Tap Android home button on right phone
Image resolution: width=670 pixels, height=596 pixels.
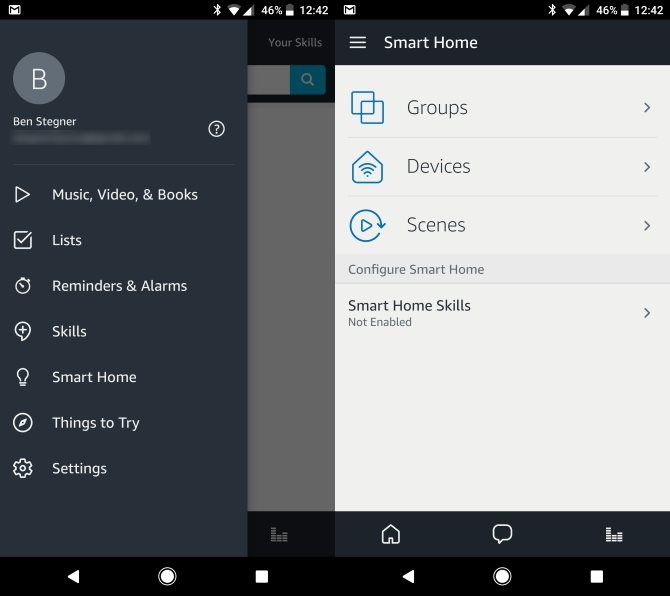click(x=502, y=576)
